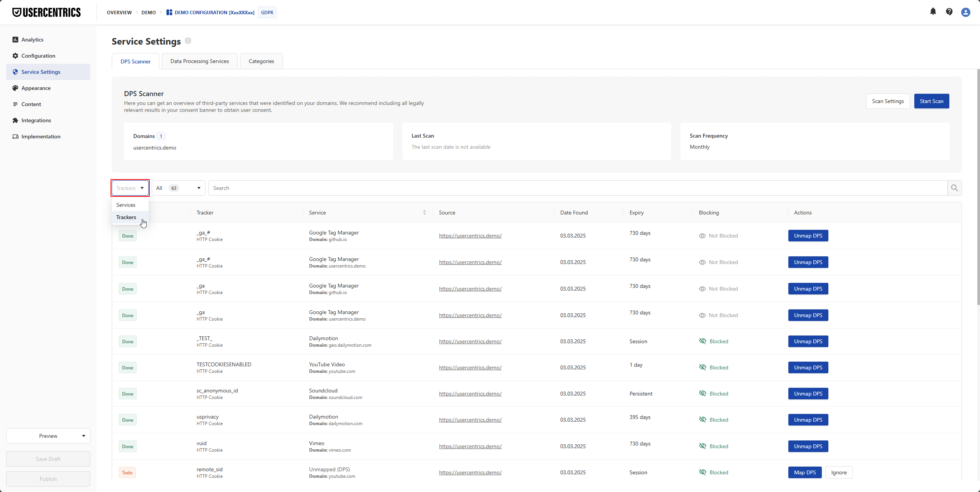
Task: Click Map DPS for remote_sid
Action: coord(805,472)
